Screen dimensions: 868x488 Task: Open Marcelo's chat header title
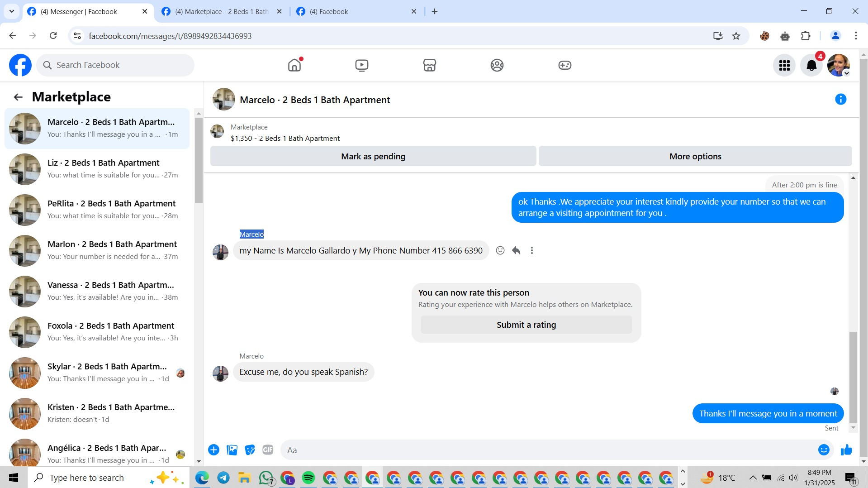click(315, 100)
